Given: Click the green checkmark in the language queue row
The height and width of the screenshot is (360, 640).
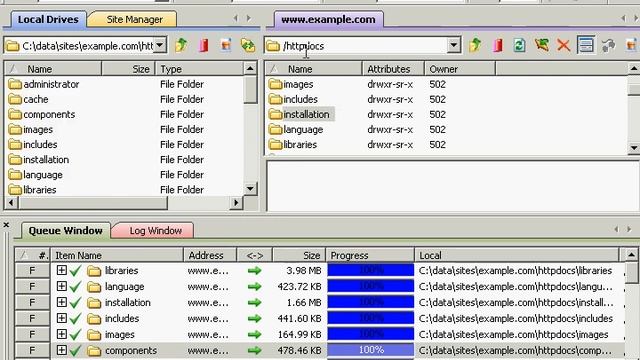Looking at the screenshot, I should [75, 287].
